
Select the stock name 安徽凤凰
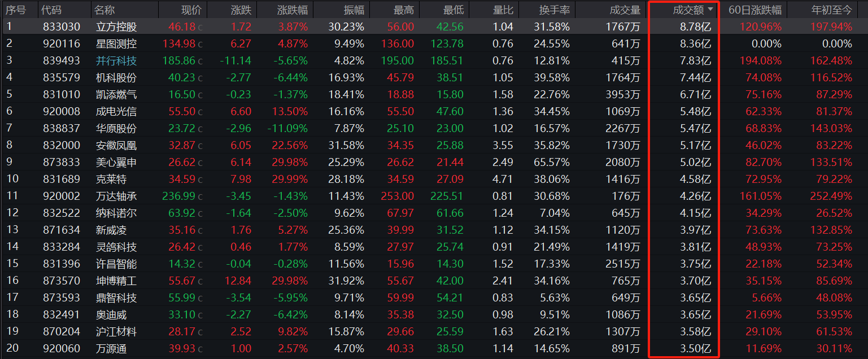(116, 145)
